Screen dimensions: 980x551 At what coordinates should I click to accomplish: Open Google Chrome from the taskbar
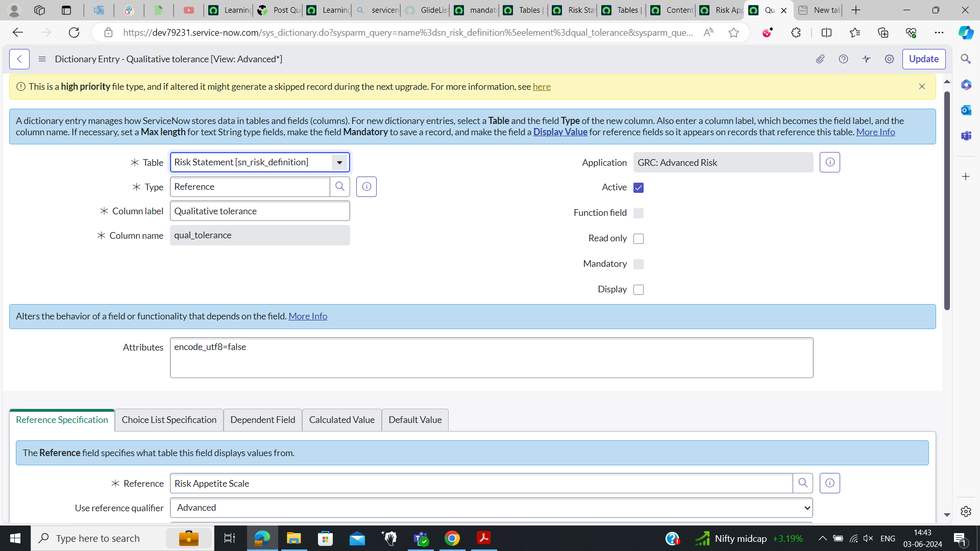tap(452, 538)
